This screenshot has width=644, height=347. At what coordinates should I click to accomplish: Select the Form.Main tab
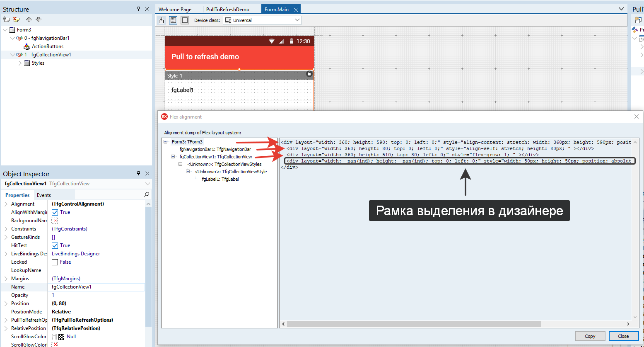277,9
